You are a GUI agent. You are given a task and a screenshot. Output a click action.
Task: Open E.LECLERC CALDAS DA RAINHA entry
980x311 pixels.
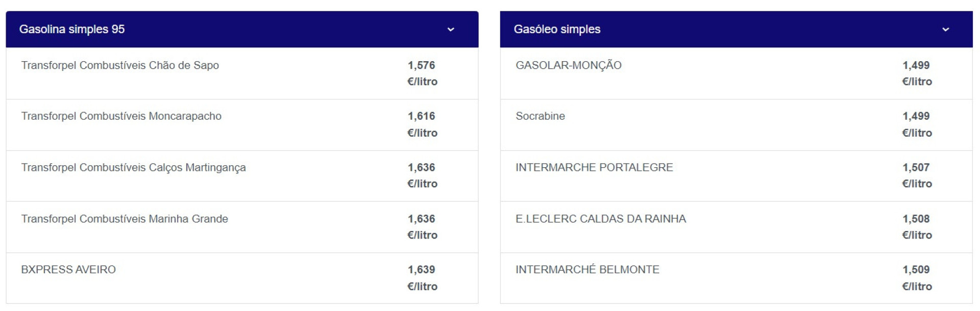(601, 219)
